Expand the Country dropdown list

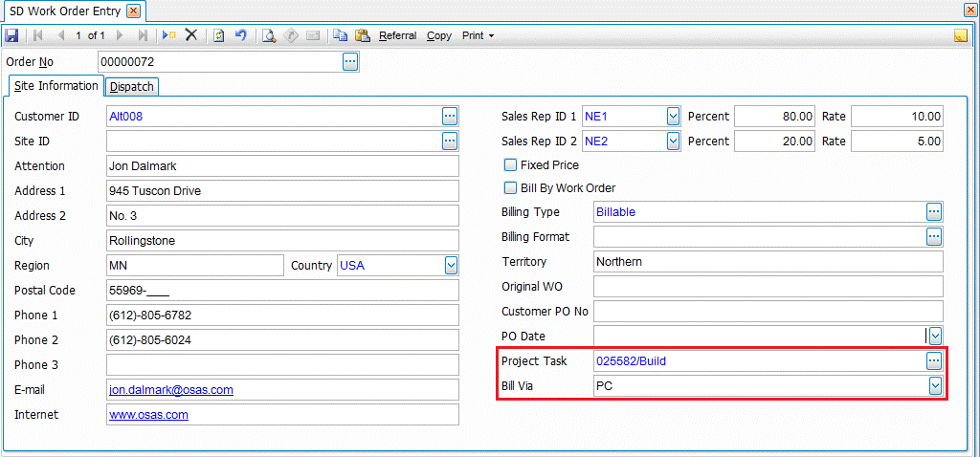point(451,266)
